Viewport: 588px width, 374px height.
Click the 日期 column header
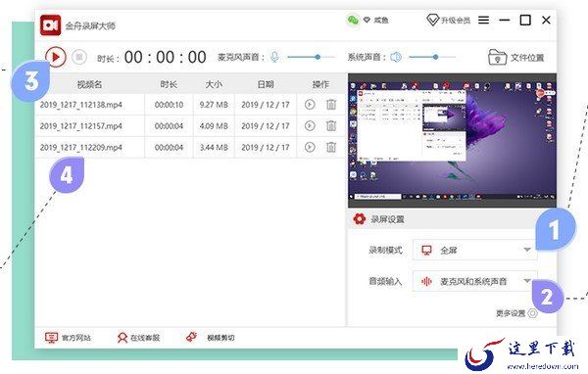(x=266, y=85)
